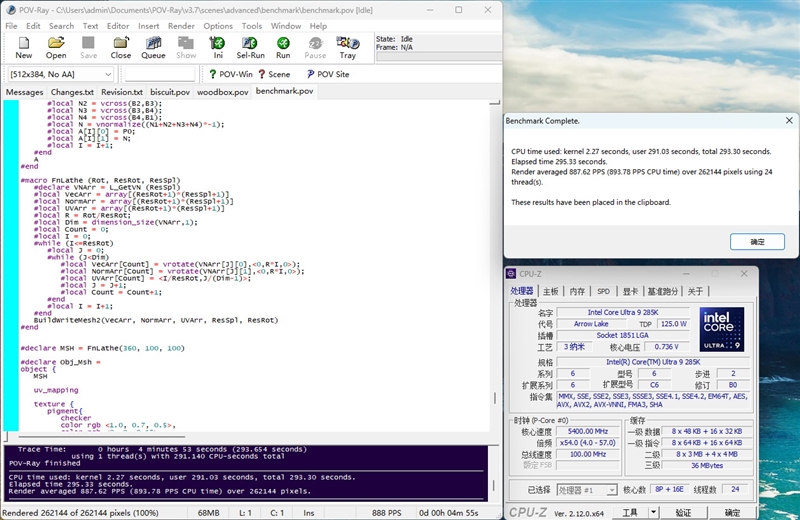Start rendering with the Run icon
800x520 pixels.
[x=283, y=48]
